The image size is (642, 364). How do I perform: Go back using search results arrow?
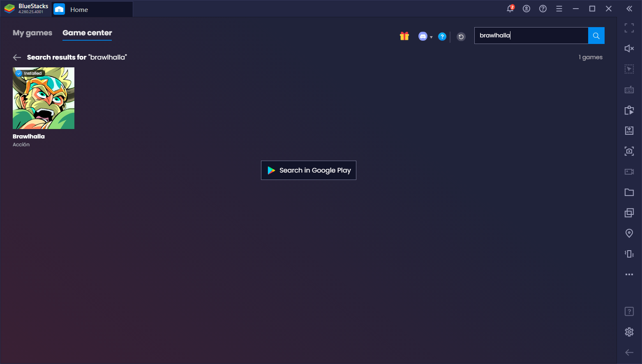pyautogui.click(x=17, y=58)
